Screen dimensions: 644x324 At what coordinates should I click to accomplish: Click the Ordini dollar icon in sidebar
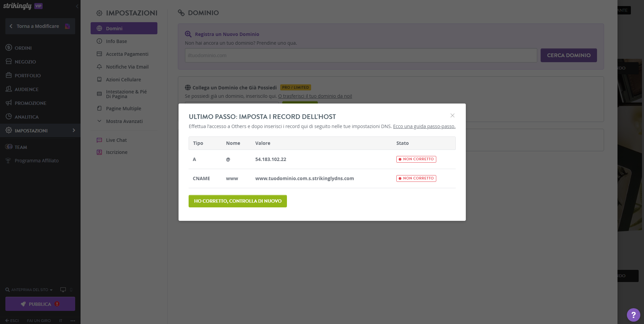[x=9, y=48]
